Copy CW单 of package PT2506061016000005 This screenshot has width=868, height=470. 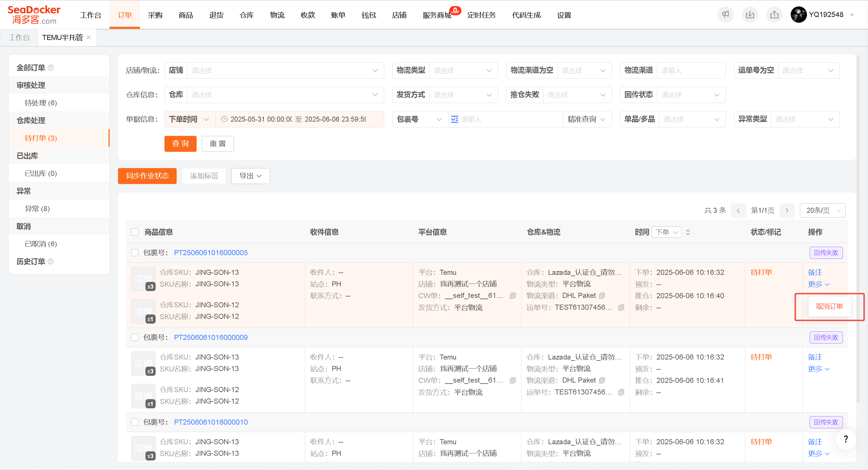tap(513, 296)
